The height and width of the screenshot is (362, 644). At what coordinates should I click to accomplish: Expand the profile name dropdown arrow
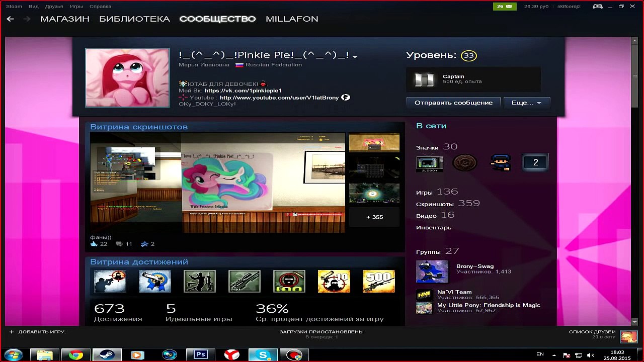tap(355, 57)
